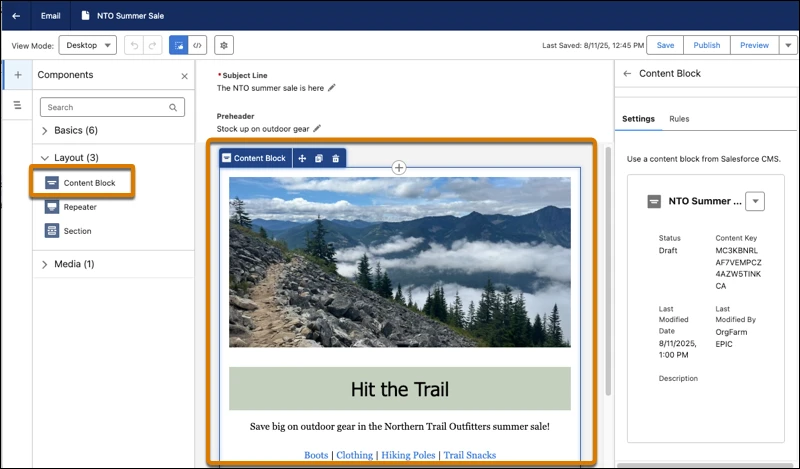Click the Publish button
800x469 pixels.
click(706, 45)
